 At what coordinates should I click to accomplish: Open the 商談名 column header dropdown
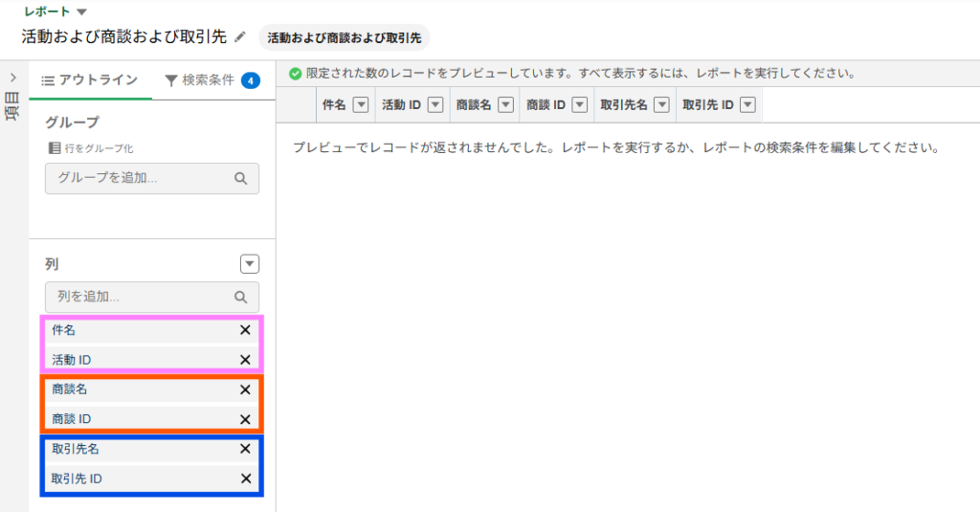(x=505, y=105)
